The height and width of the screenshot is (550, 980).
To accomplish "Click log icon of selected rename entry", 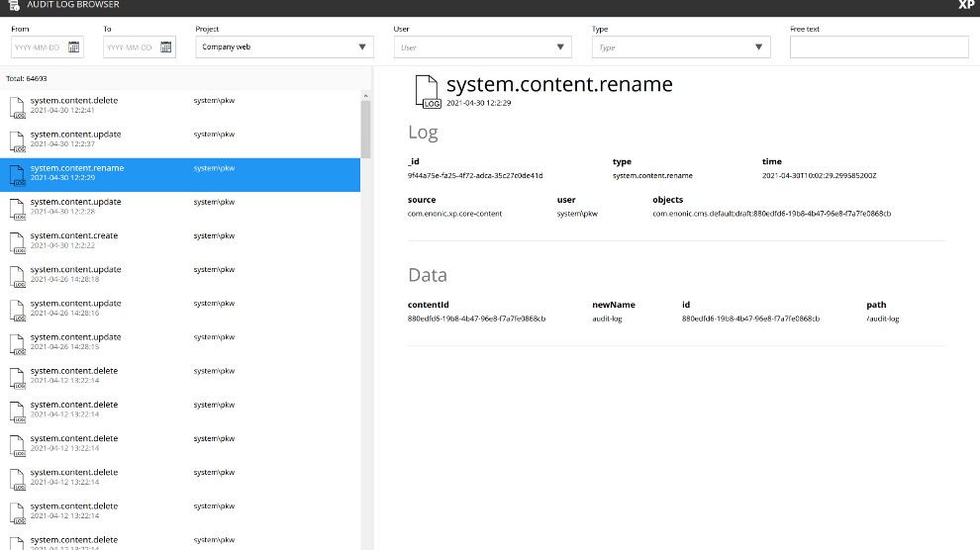I will pos(18,175).
